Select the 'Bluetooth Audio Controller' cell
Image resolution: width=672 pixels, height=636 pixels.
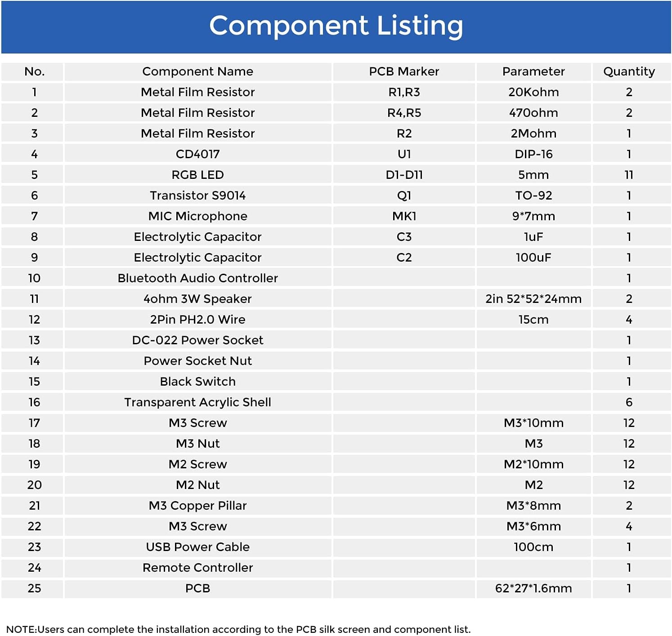197,278
